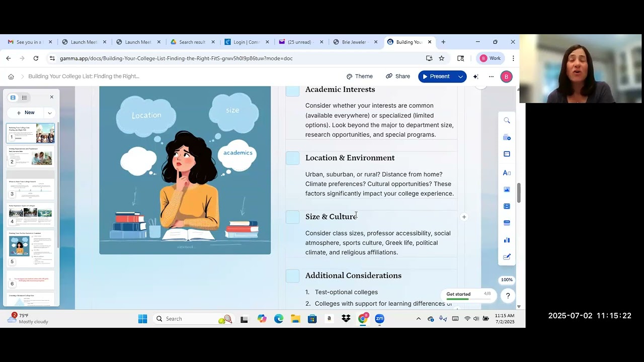The height and width of the screenshot is (362, 644).
Task: Click the install app icon in address bar
Action: (x=429, y=58)
